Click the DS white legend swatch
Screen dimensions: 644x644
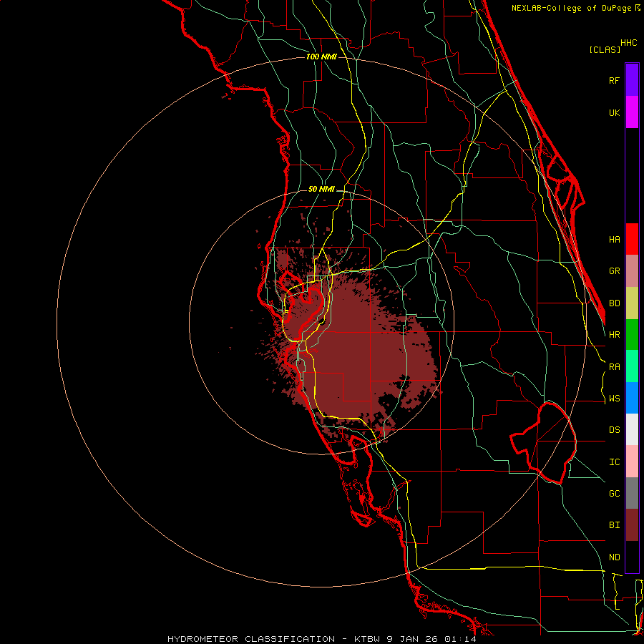[x=632, y=429]
